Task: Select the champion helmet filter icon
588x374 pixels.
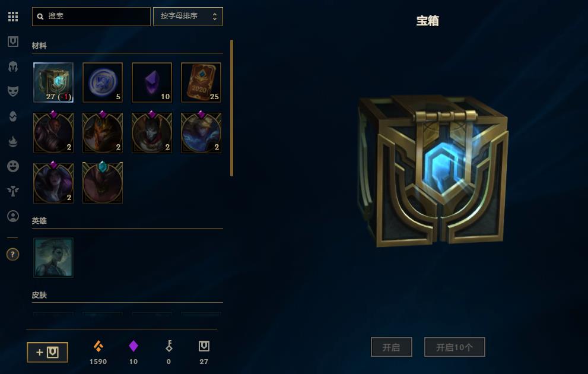Action: click(x=12, y=66)
